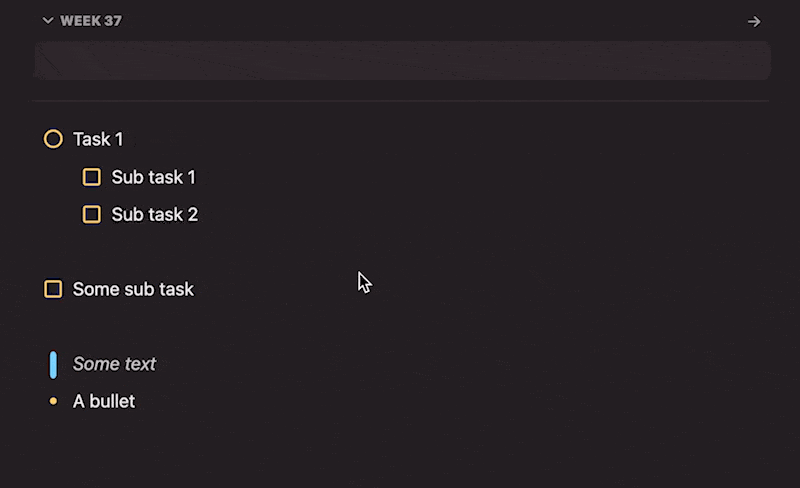Check the Sub task 1 checkbox
This screenshot has height=488, width=800.
(x=92, y=177)
